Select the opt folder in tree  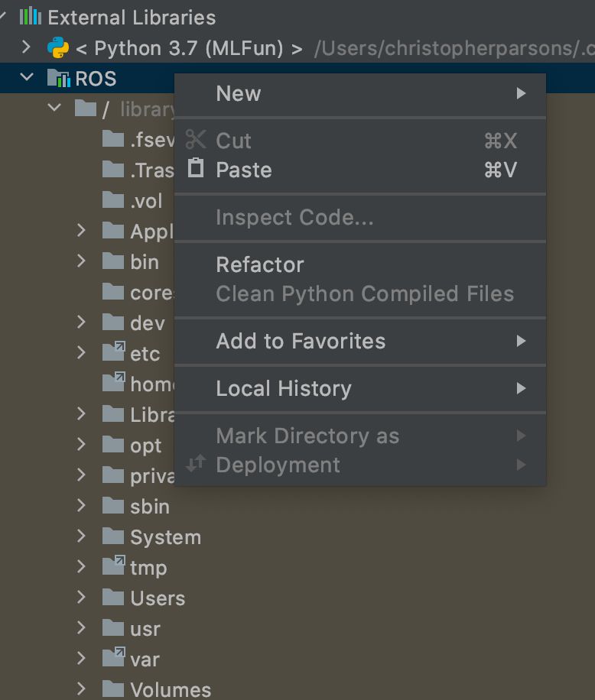pyautogui.click(x=145, y=446)
